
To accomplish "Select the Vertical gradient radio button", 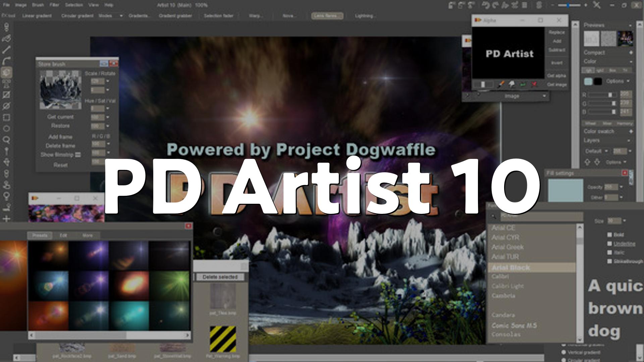I will pos(564,352).
